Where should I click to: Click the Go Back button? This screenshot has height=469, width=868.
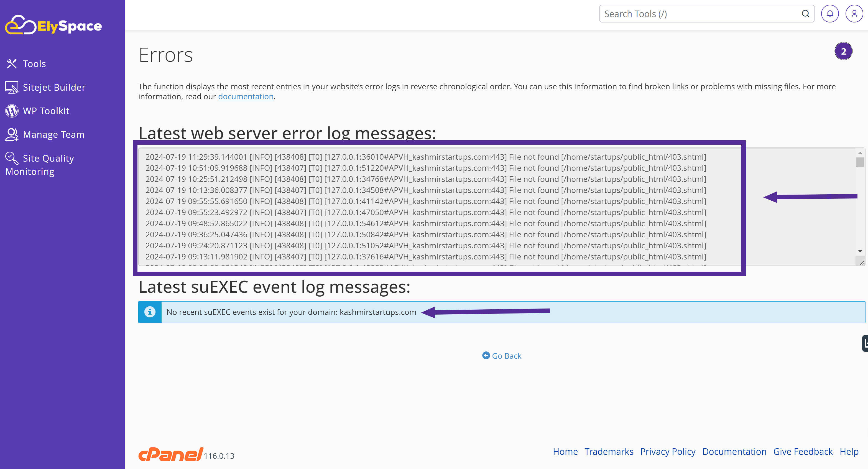(x=501, y=355)
